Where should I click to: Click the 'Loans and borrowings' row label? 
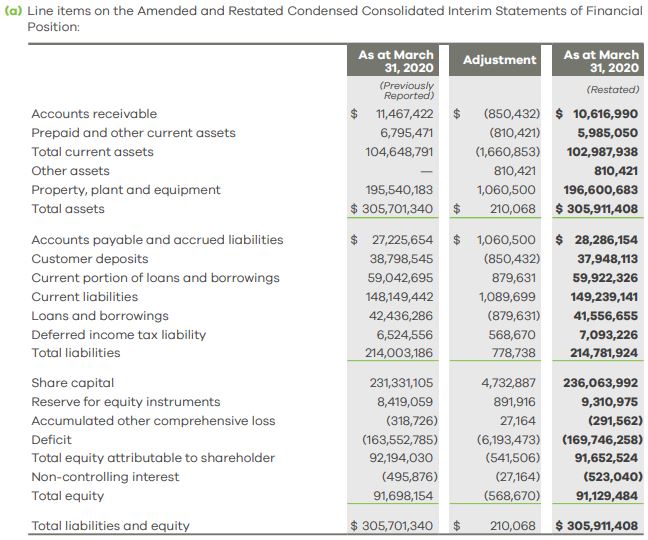tap(100, 316)
